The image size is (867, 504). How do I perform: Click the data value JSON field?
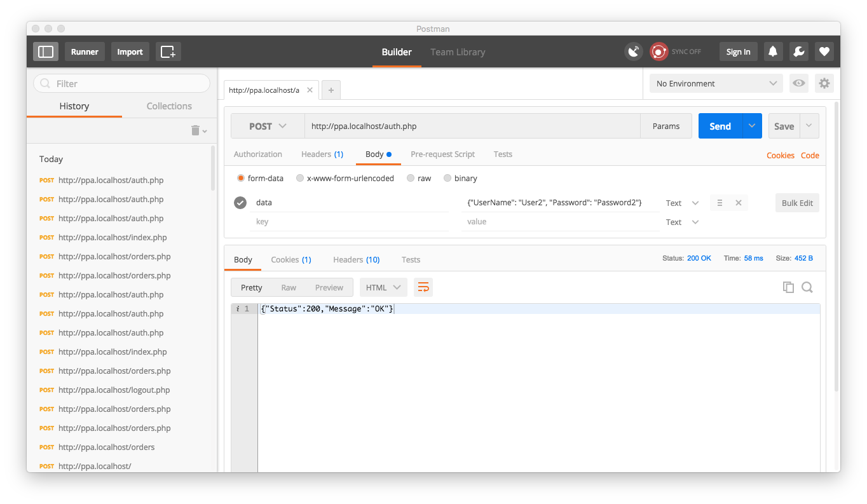pyautogui.click(x=560, y=203)
